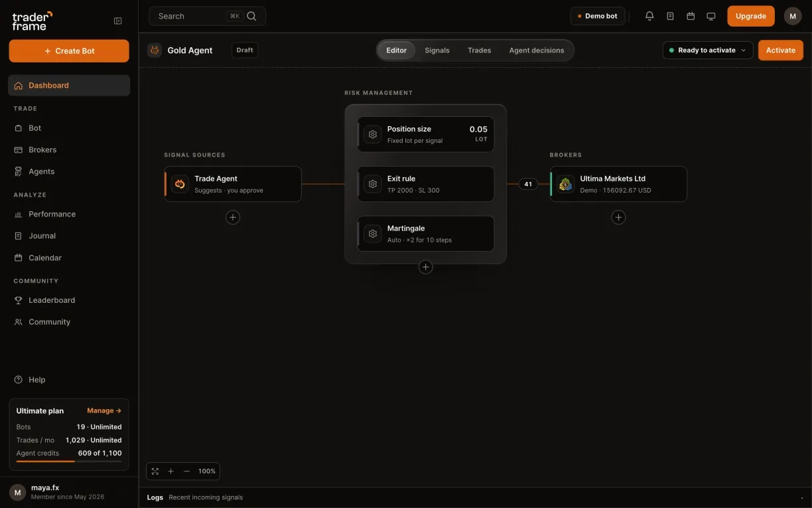Click the search magnifier icon
The width and height of the screenshot is (812, 508).
[251, 16]
